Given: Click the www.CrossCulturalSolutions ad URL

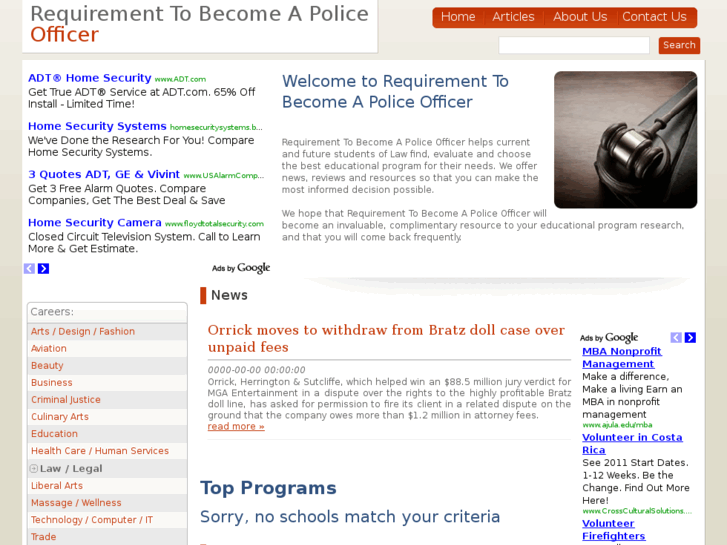Looking at the screenshot, I should point(637,511).
